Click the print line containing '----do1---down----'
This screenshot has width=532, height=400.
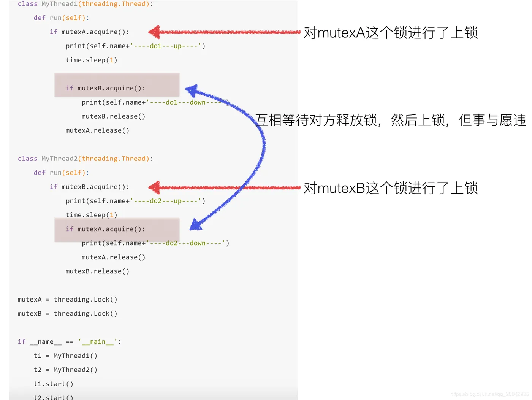(155, 102)
